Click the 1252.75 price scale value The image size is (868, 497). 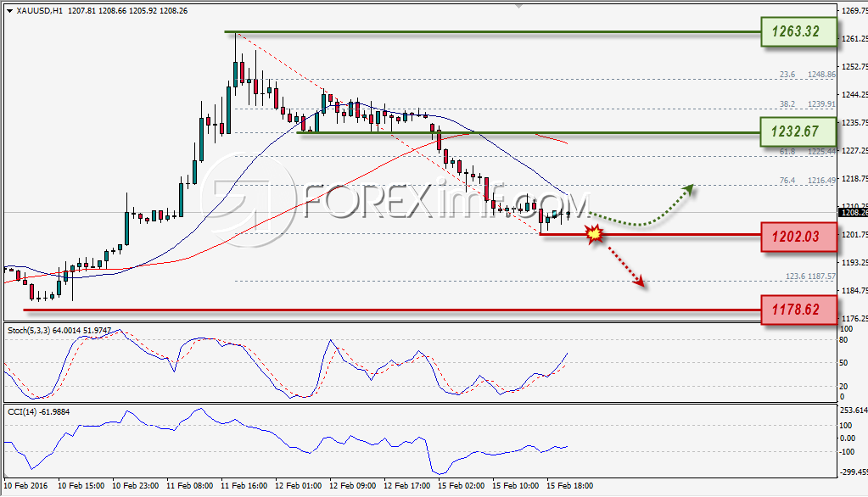(854, 67)
